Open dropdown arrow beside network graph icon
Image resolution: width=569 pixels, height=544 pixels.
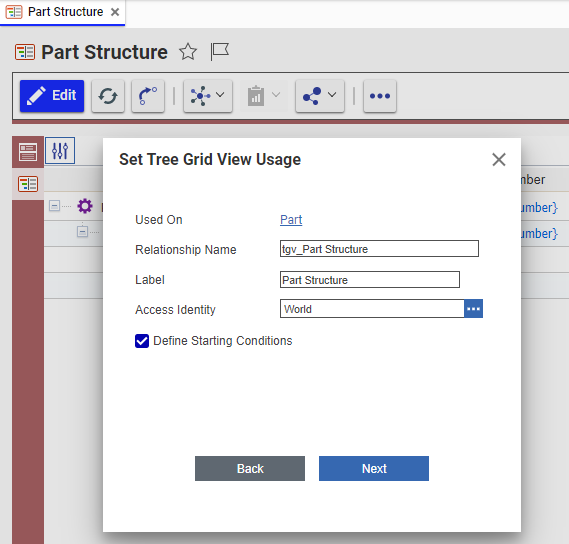(220, 95)
